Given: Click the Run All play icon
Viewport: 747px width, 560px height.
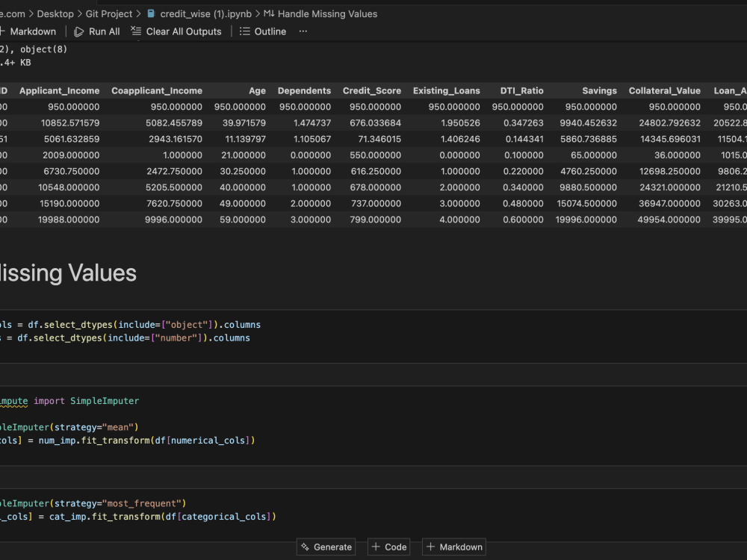Looking at the screenshot, I should pos(78,32).
